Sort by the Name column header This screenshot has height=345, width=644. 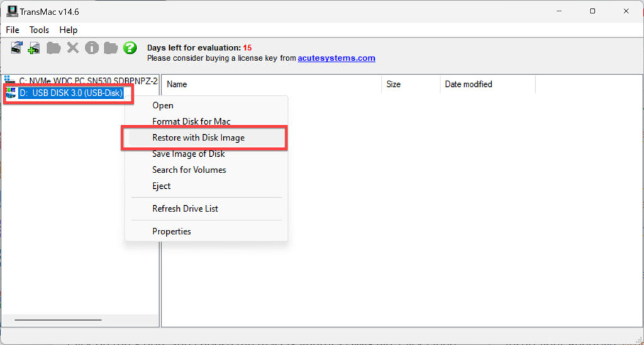[x=272, y=84]
